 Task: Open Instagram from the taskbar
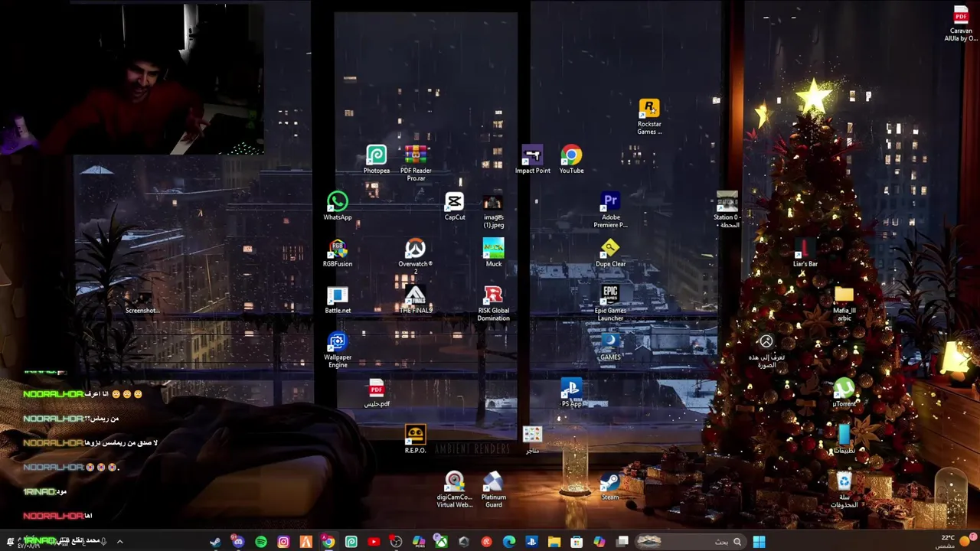click(x=283, y=542)
